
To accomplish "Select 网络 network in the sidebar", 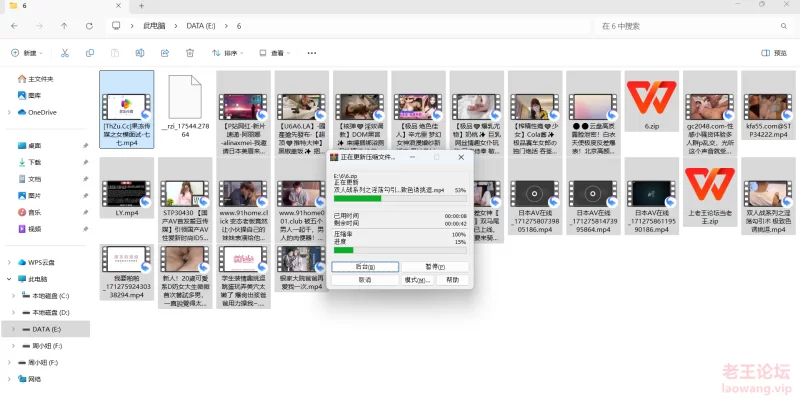I will point(30,379).
